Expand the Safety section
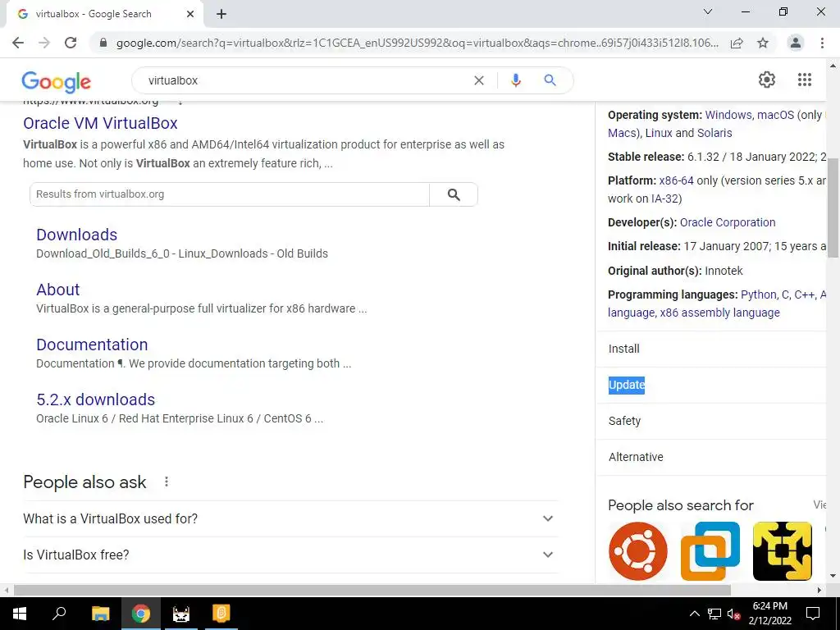 [x=711, y=421]
